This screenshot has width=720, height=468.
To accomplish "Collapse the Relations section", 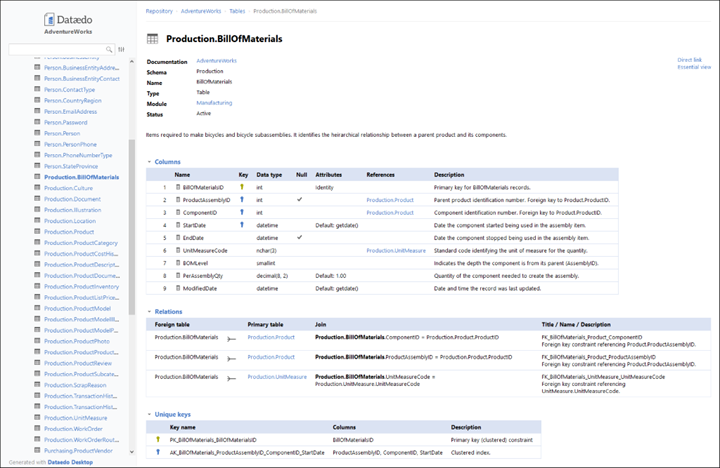I will tap(149, 311).
